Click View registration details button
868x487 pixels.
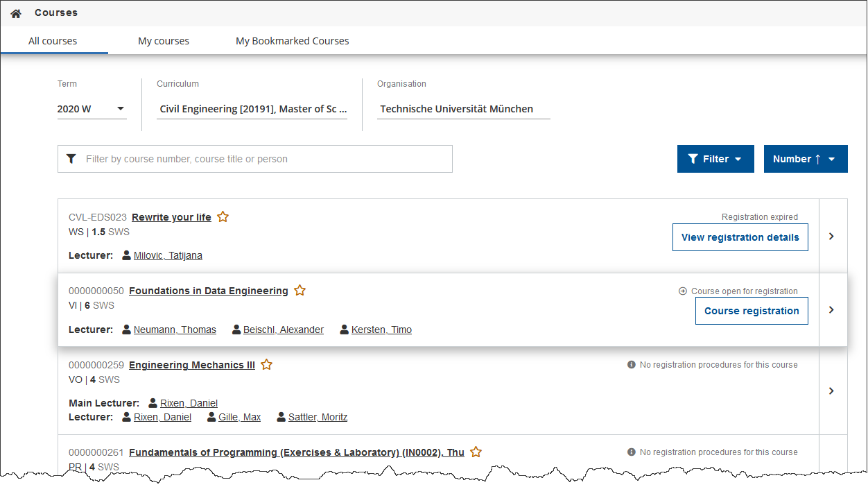pyautogui.click(x=740, y=237)
